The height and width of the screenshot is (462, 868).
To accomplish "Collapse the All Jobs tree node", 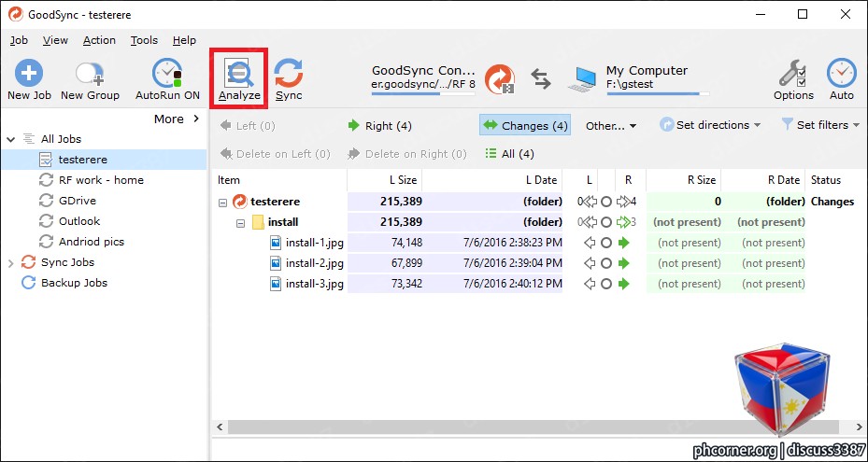I will [x=10, y=139].
